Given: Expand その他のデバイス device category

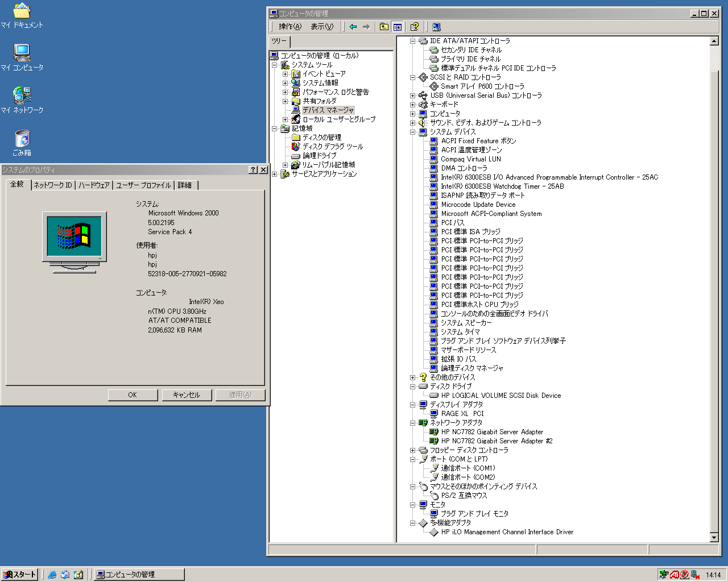Looking at the screenshot, I should pos(413,377).
